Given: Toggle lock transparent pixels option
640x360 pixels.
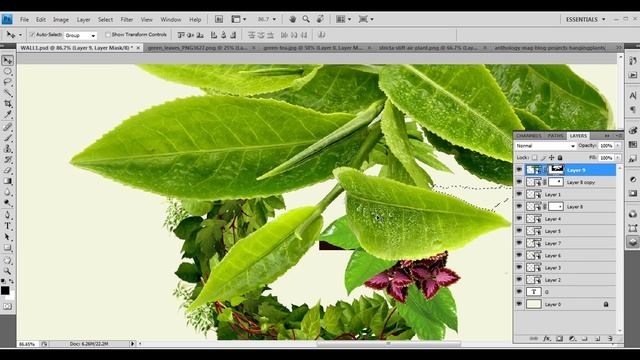Looking at the screenshot, I should pos(534,158).
